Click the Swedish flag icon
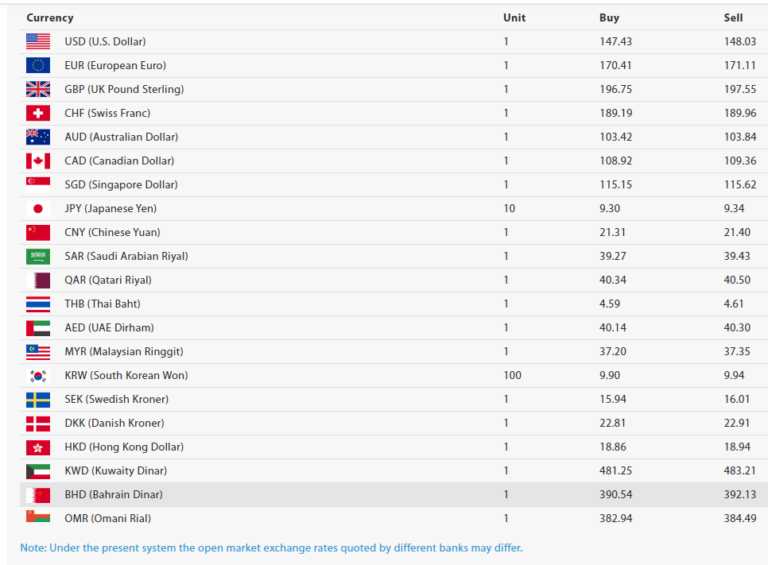Screen dimensions: 768x565 (x=38, y=399)
